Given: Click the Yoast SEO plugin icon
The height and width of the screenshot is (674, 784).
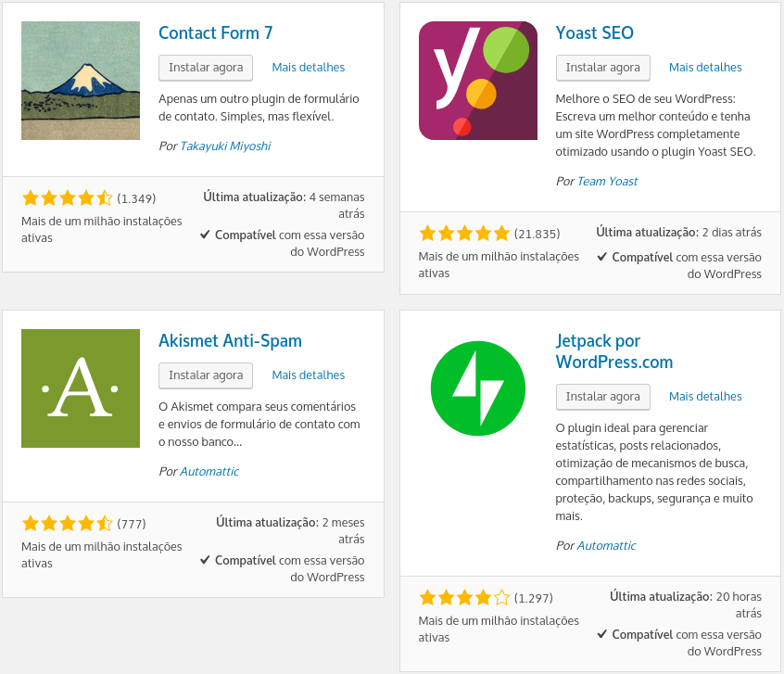Looking at the screenshot, I should pyautogui.click(x=477, y=81).
